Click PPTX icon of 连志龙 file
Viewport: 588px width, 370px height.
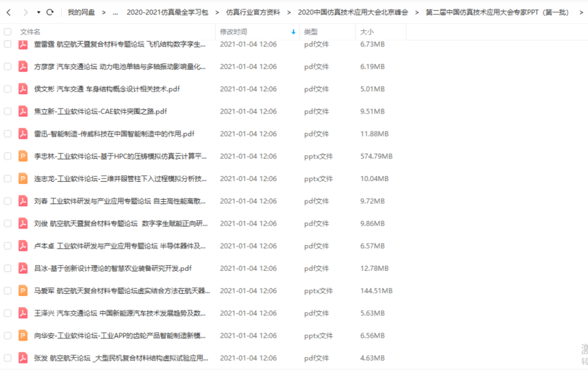23,178
